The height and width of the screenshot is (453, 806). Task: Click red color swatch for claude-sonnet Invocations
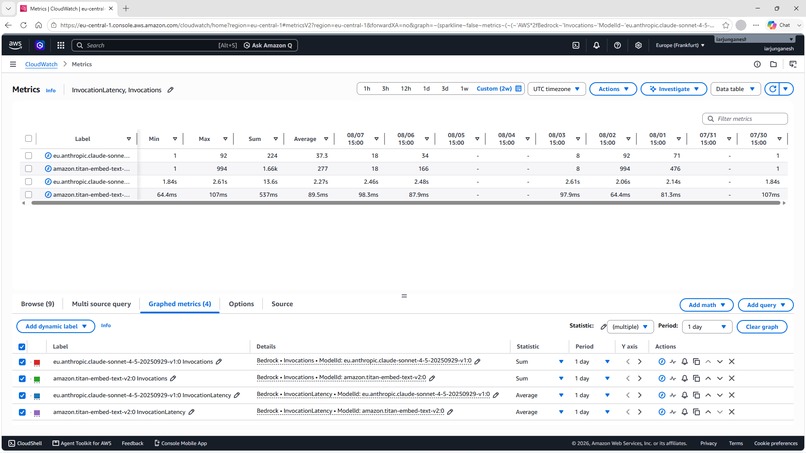[x=37, y=363]
